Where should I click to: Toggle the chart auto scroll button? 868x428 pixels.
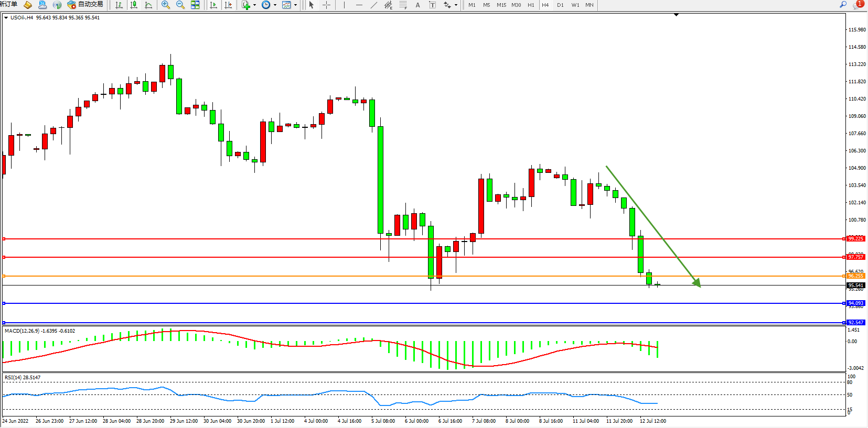click(x=213, y=5)
